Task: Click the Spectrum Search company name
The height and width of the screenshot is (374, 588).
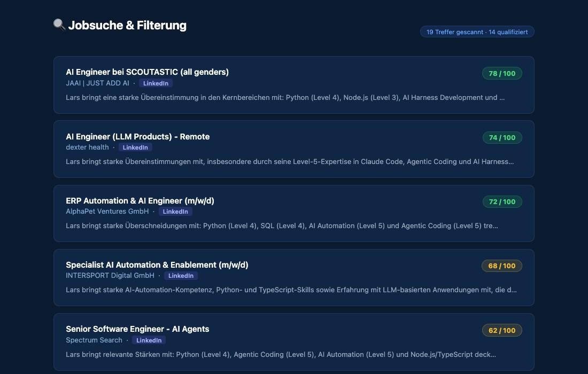Action: (x=94, y=340)
